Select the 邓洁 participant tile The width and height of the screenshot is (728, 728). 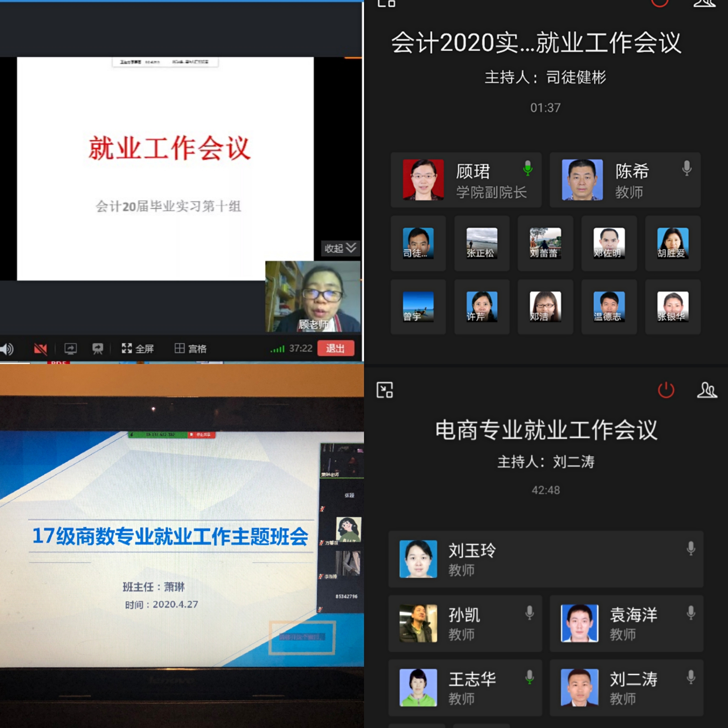pyautogui.click(x=545, y=307)
